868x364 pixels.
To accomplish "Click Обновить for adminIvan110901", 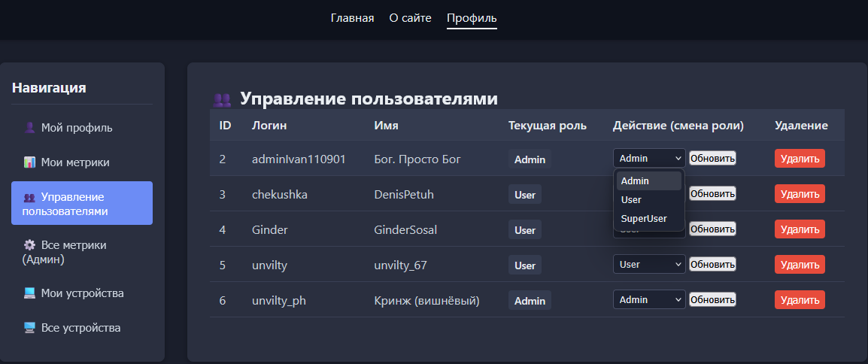I will pos(712,158).
